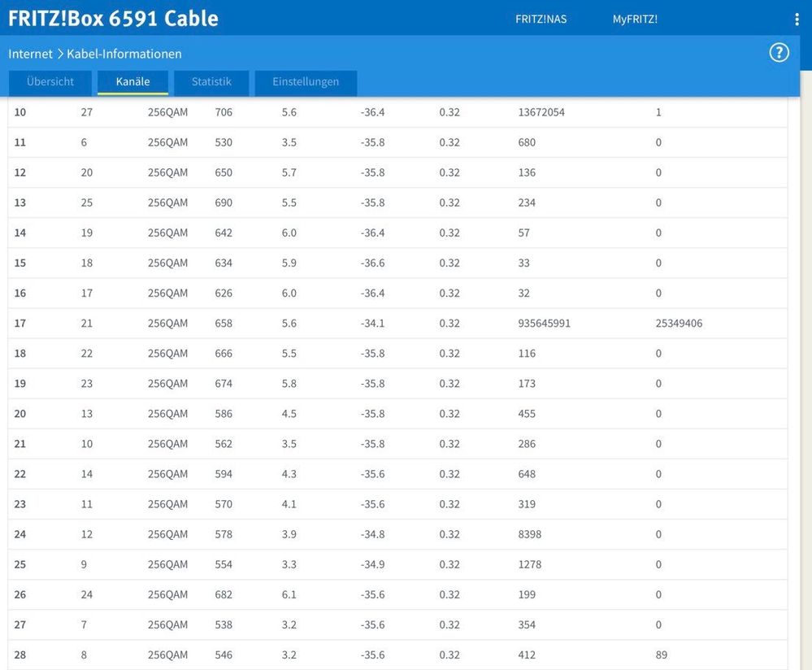The height and width of the screenshot is (670, 812).
Task: Click frequency 666 in row 18
Action: point(224,354)
